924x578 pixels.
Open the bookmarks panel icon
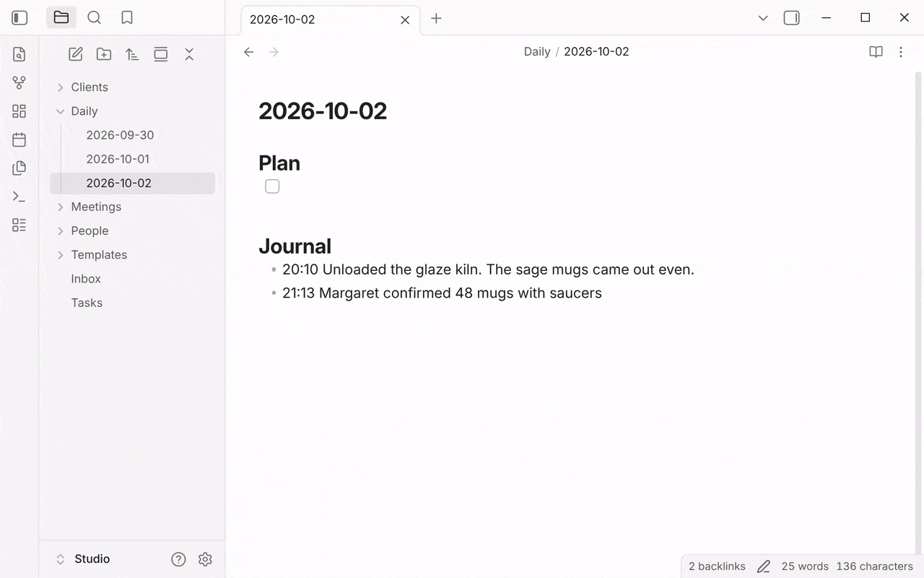[x=127, y=17]
